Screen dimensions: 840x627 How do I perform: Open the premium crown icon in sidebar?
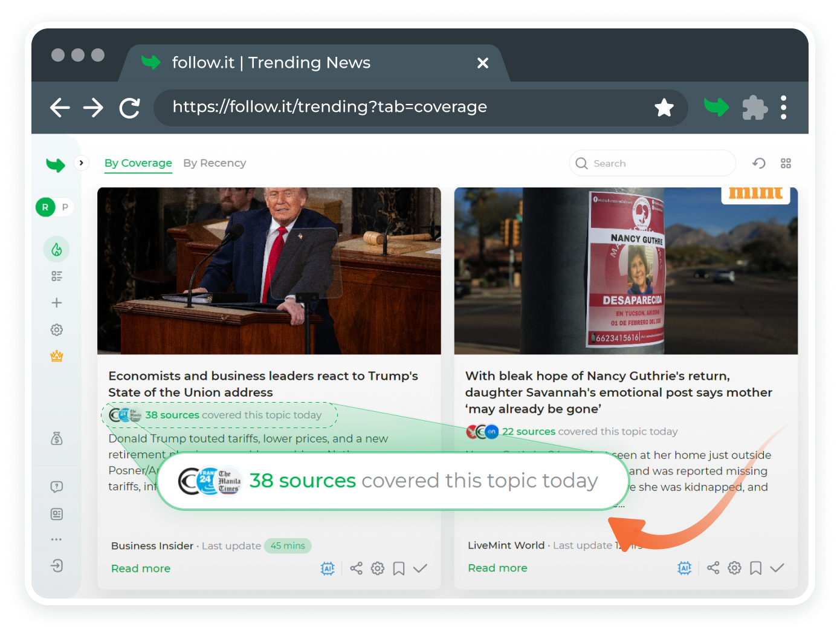57,356
